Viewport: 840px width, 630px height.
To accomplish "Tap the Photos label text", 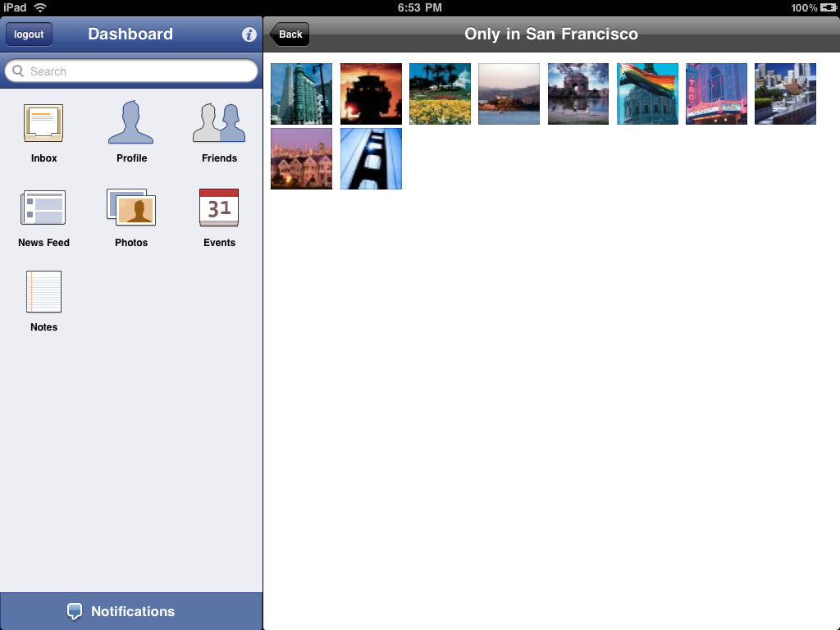I will pyautogui.click(x=131, y=243).
